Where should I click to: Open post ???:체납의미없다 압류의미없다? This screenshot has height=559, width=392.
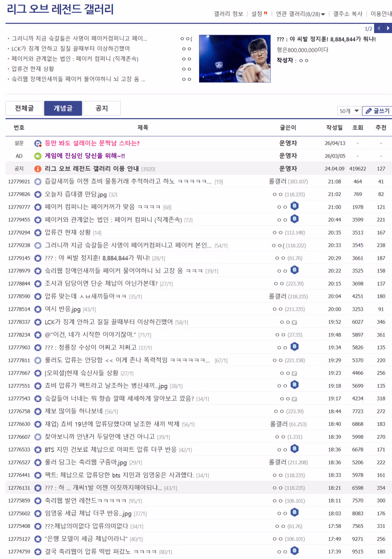[x=86, y=526]
